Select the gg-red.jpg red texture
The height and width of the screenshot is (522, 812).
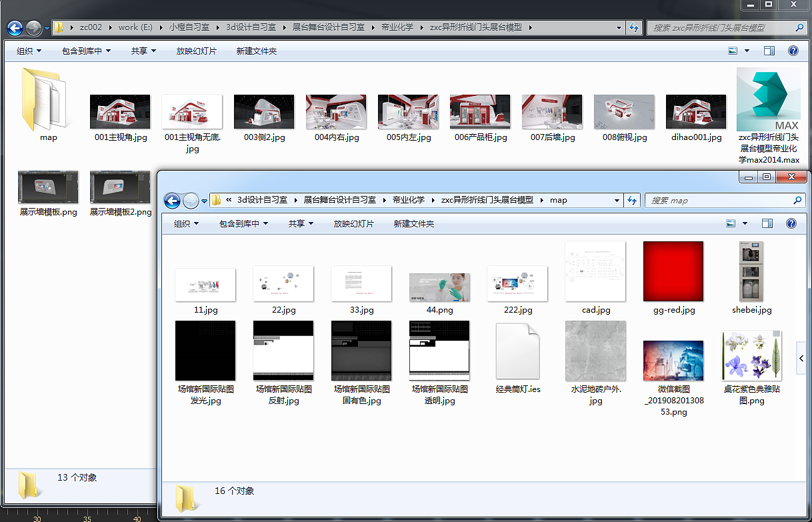point(673,271)
